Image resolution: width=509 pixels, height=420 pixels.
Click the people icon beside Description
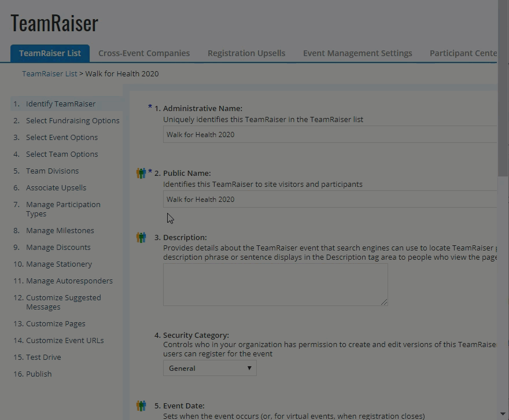pos(141,237)
